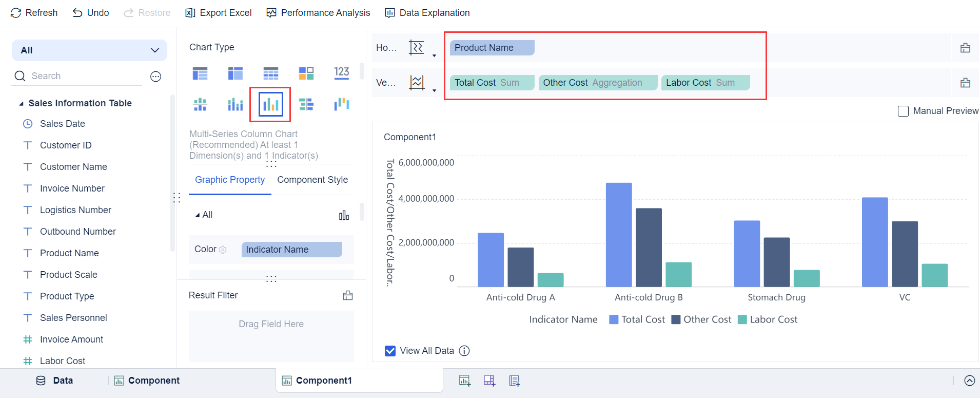Image resolution: width=980 pixels, height=398 pixels.
Task: Open Performance Analysis
Action: pyautogui.click(x=318, y=13)
